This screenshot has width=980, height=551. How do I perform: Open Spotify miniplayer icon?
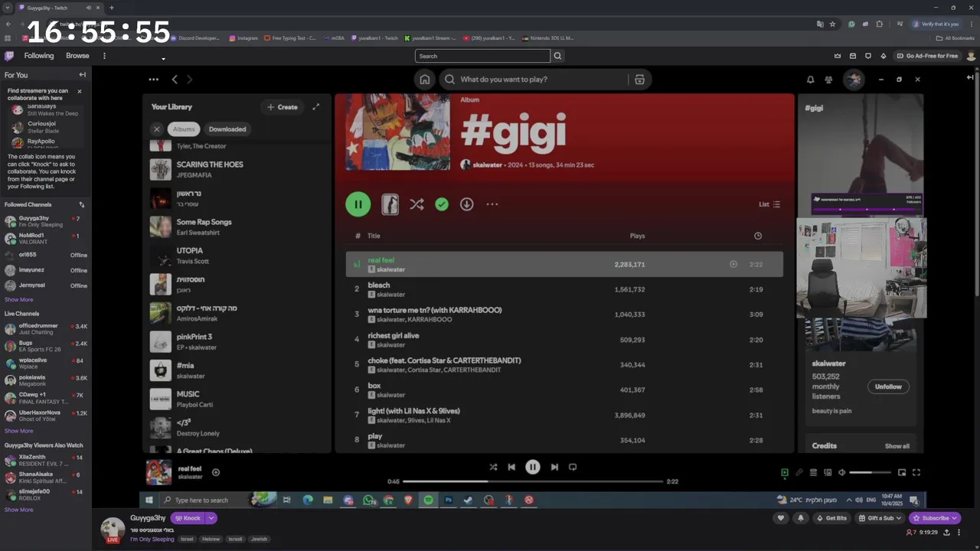(902, 473)
